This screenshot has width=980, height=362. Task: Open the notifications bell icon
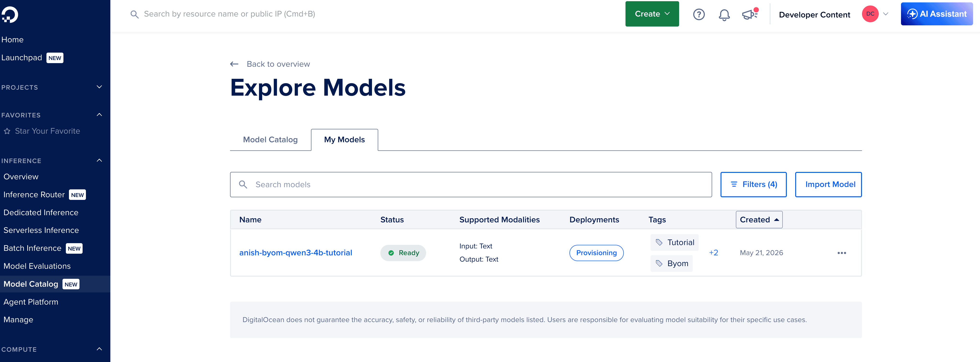(724, 15)
